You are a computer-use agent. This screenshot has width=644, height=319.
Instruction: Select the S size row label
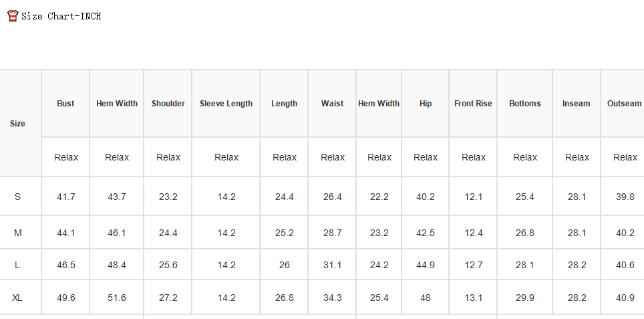(x=17, y=197)
